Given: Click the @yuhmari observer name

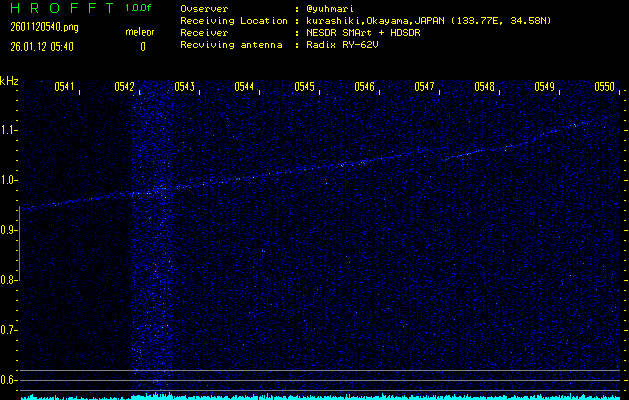Looking at the screenshot, I should pyautogui.click(x=334, y=8).
